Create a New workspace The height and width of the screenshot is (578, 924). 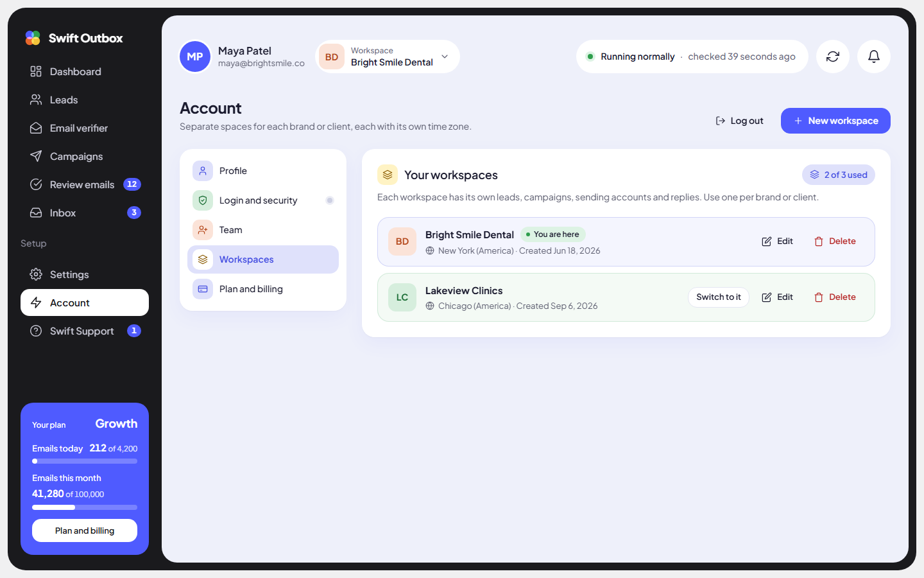(x=835, y=121)
